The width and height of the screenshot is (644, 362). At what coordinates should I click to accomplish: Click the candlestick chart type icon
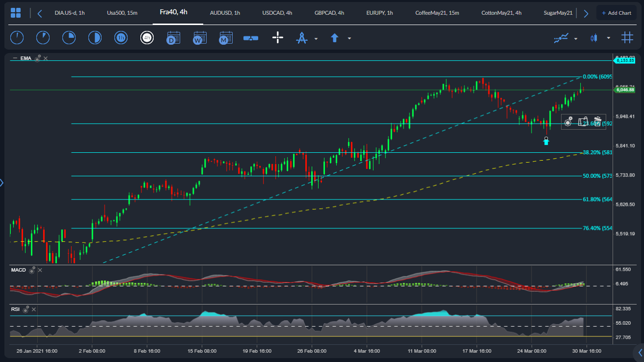point(594,38)
